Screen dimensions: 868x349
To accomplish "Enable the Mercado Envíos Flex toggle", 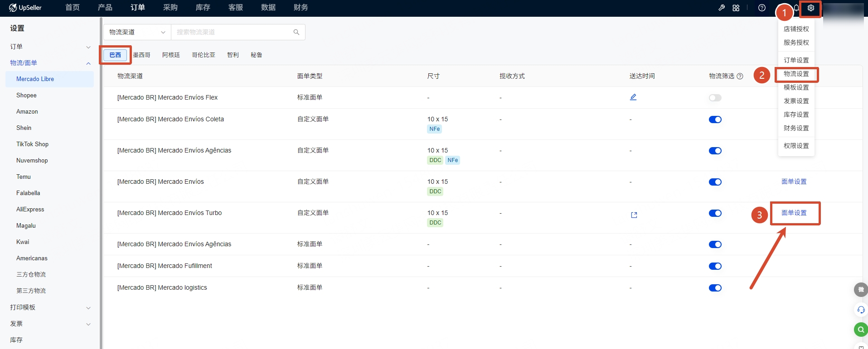I will click(715, 98).
